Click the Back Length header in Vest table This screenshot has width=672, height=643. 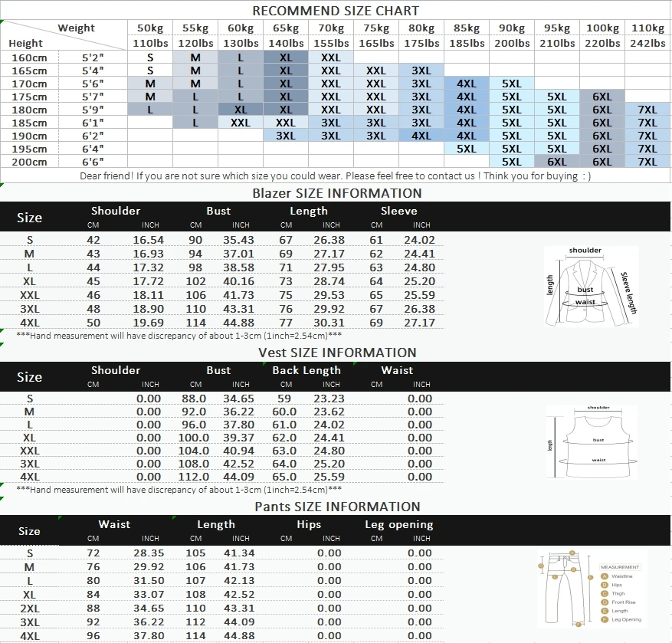(x=306, y=370)
